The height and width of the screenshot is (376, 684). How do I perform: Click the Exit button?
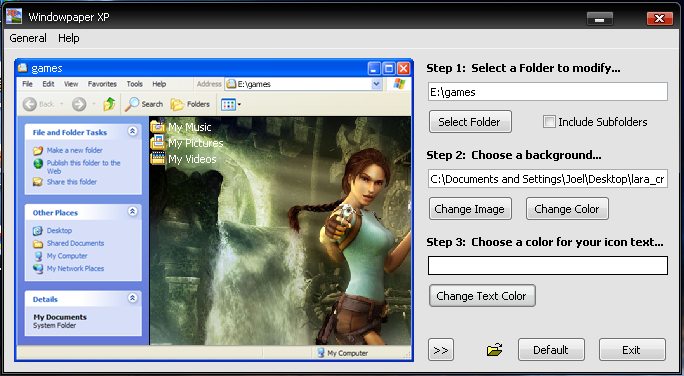click(x=632, y=350)
